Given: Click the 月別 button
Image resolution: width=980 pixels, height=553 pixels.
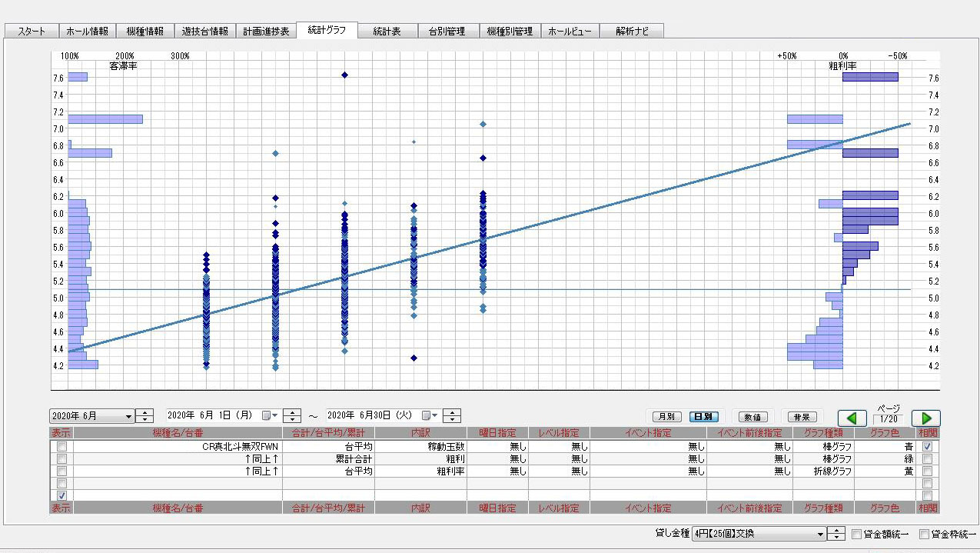Looking at the screenshot, I should pyautogui.click(x=663, y=417).
